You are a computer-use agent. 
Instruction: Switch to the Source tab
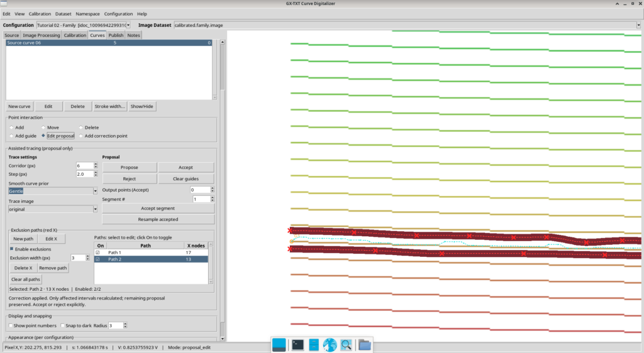pyautogui.click(x=11, y=35)
